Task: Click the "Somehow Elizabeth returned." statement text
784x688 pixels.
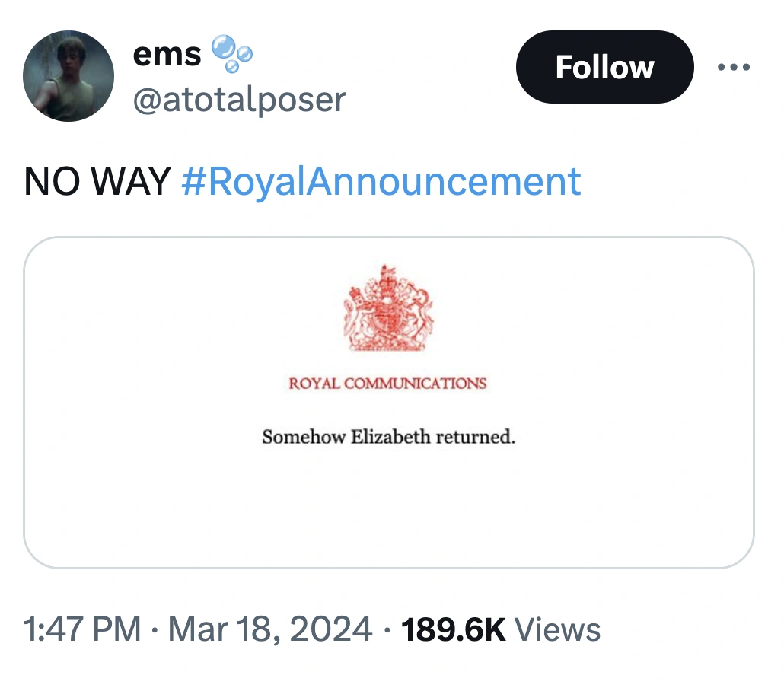Action: click(x=388, y=438)
